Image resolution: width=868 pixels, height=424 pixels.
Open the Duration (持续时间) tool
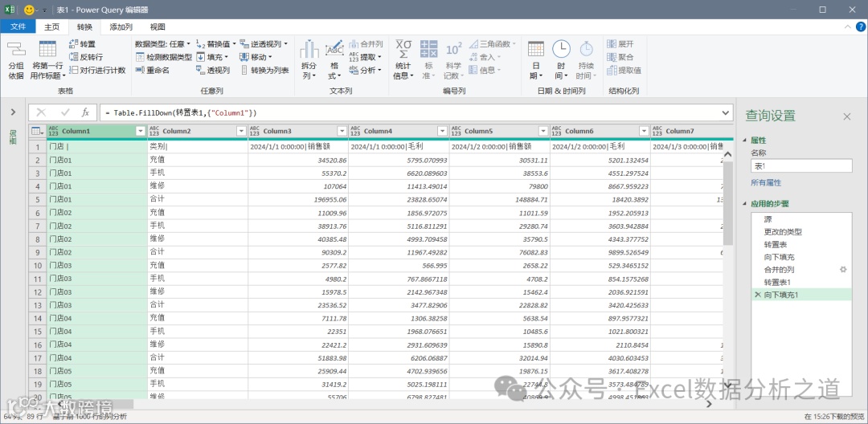(586, 59)
